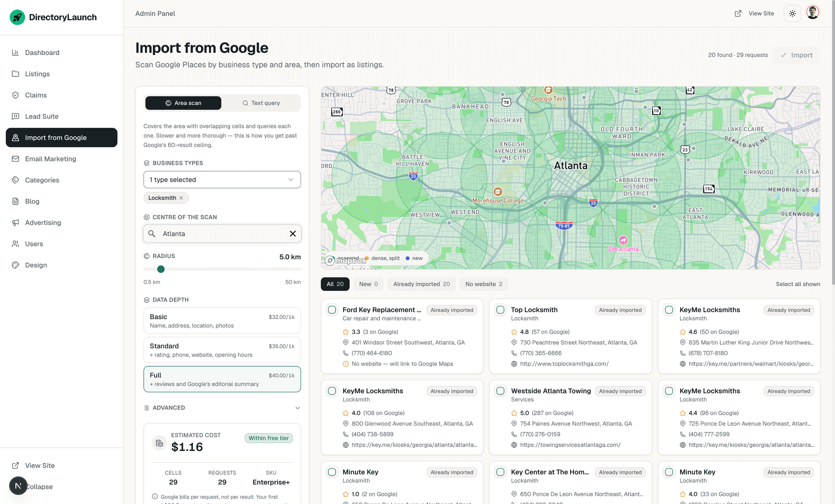Toggle the light theme sun icon
Screen dimensions: 835x504
(x=792, y=13)
